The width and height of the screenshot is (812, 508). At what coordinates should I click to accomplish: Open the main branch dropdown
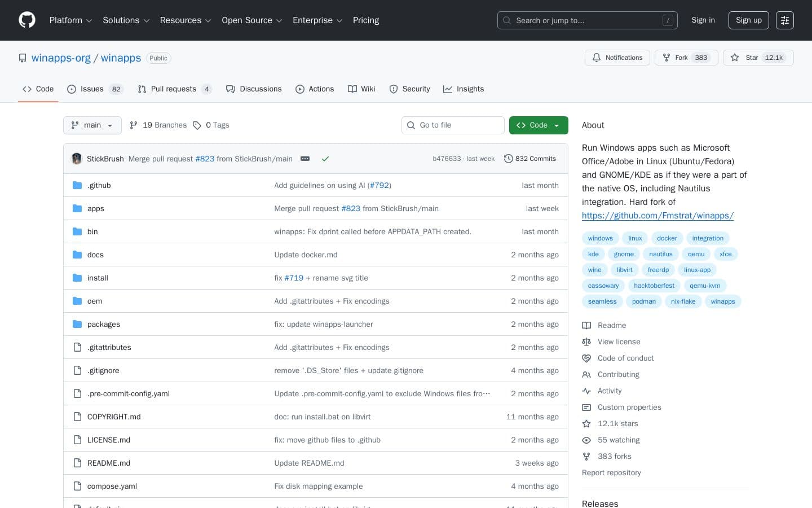92,125
